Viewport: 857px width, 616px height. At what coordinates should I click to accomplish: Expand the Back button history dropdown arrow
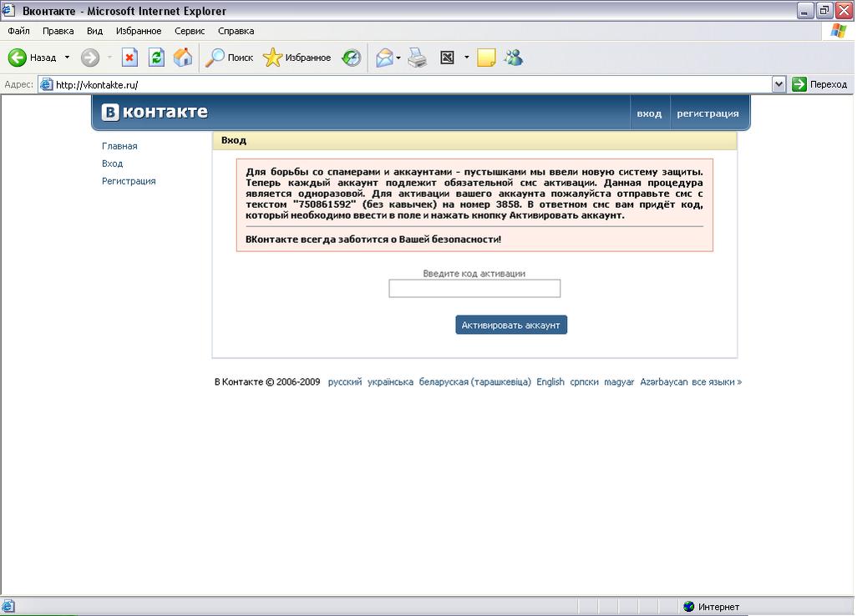[68, 58]
